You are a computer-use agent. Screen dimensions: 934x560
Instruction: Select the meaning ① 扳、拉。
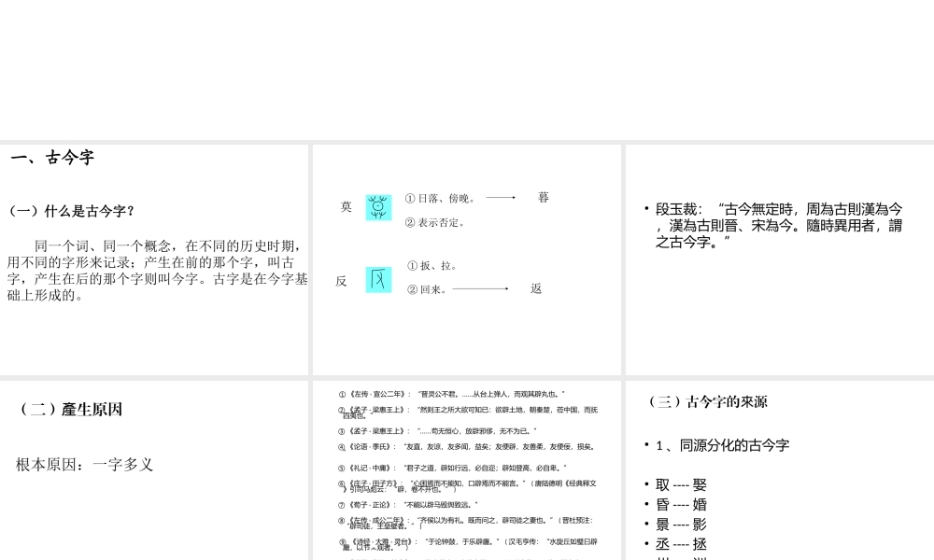pos(432,265)
